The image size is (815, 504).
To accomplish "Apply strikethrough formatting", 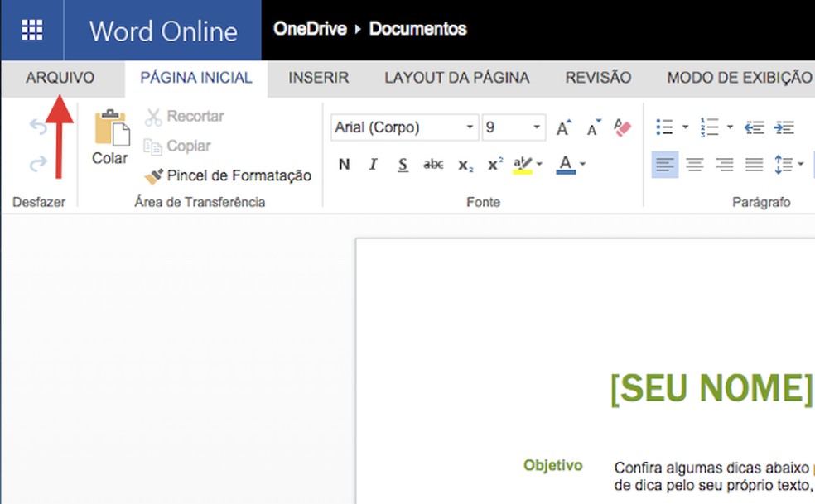I will point(432,164).
